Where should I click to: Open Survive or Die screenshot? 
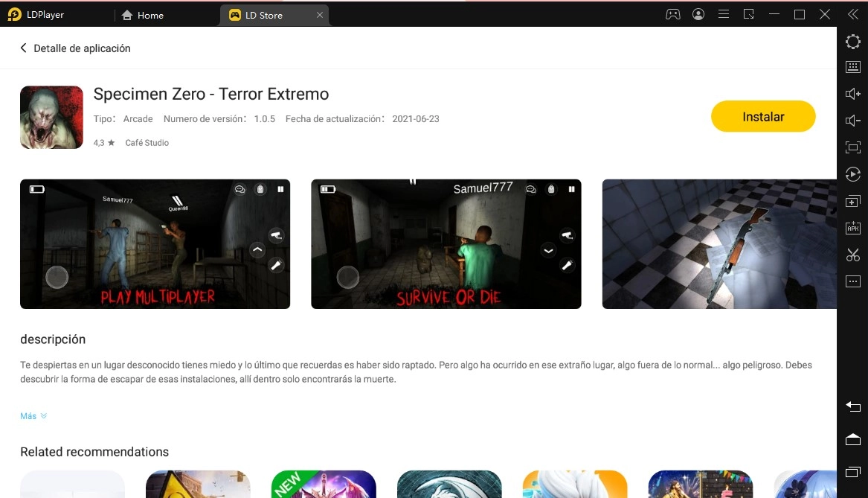point(446,243)
